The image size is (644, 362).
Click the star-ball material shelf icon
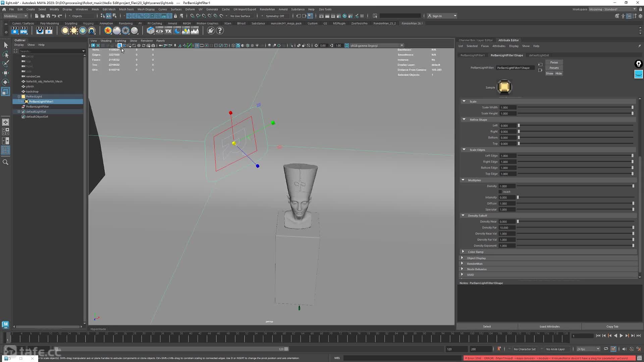(x=108, y=31)
